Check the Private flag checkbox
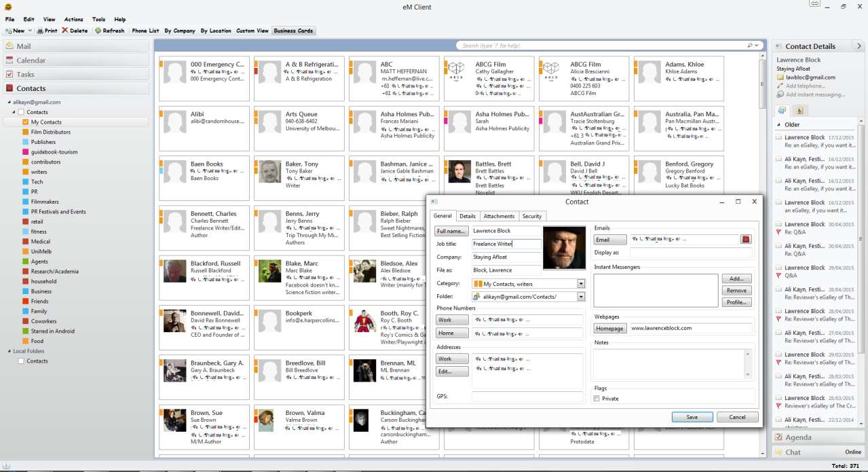Screen dimensions: 868x472 click(x=597, y=399)
